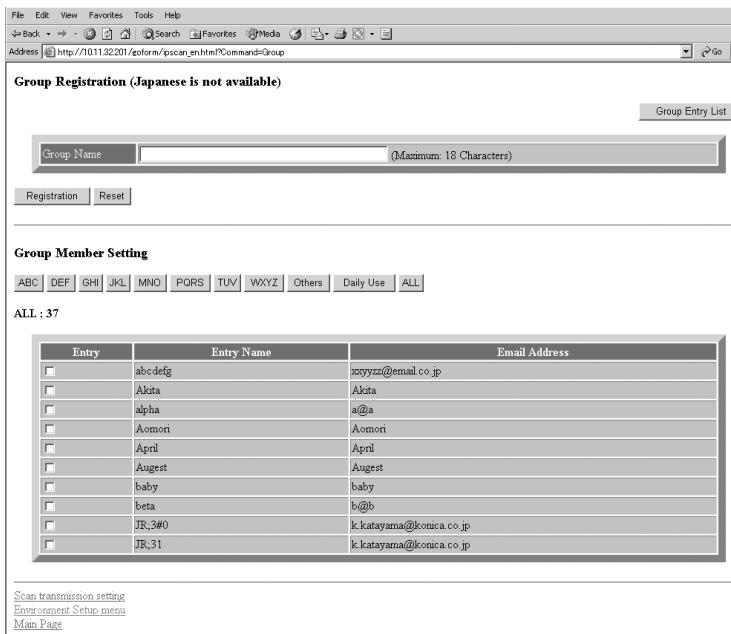Filter members by DEF
731x634 pixels.
(61, 283)
